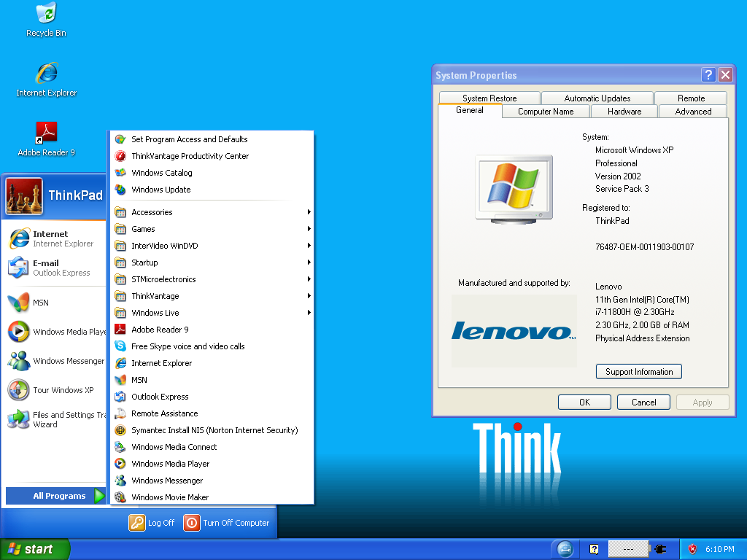Open Symantec Install NIS entry
747x560 pixels.
tap(214, 430)
